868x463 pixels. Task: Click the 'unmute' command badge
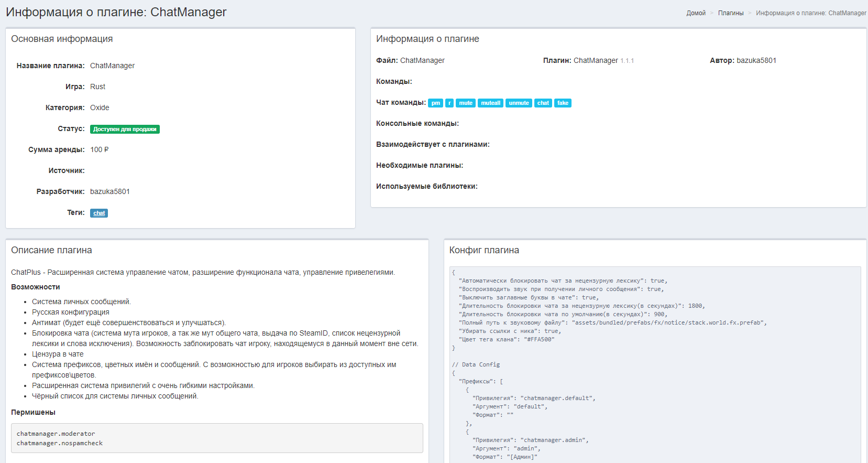coord(519,103)
